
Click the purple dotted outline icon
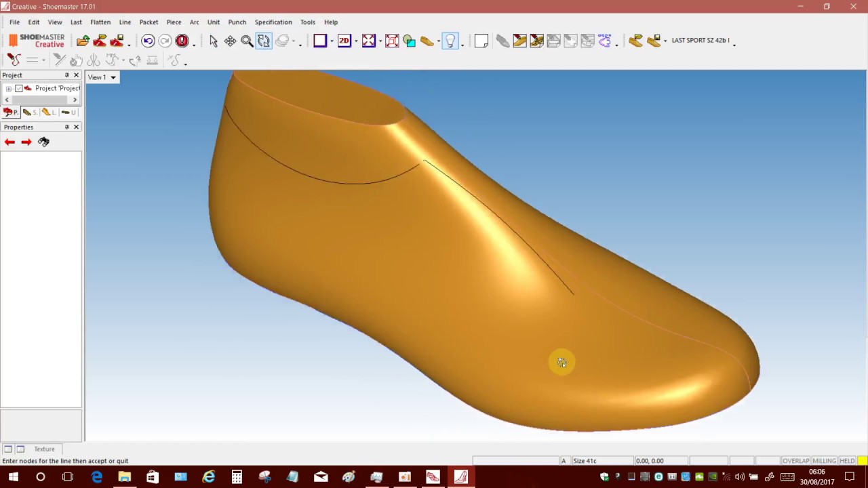coord(604,41)
